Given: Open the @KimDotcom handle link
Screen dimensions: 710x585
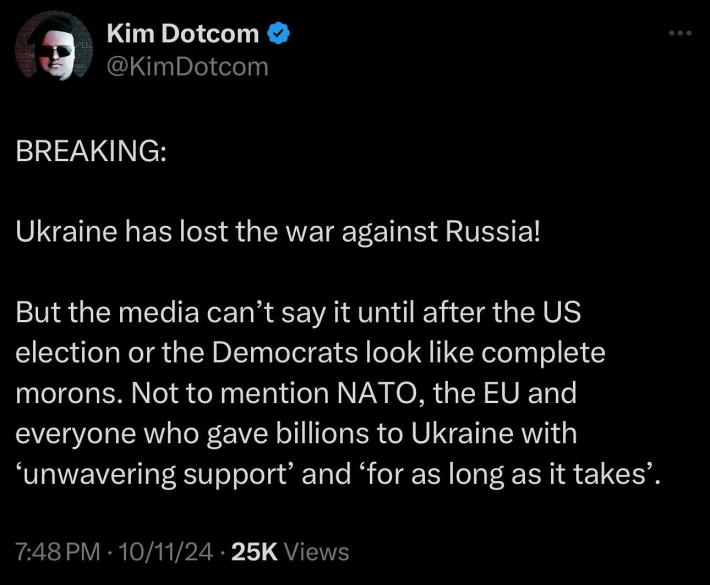Looking at the screenshot, I should coord(187,67).
